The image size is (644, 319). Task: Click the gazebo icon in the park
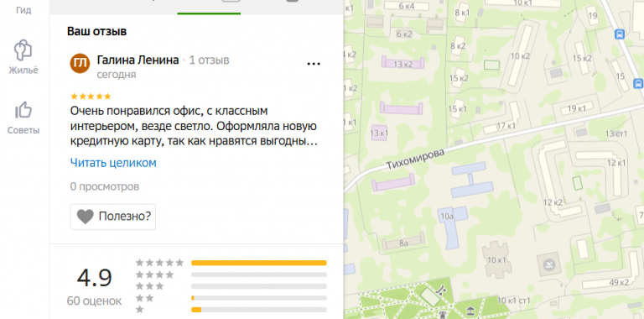pos(470,310)
